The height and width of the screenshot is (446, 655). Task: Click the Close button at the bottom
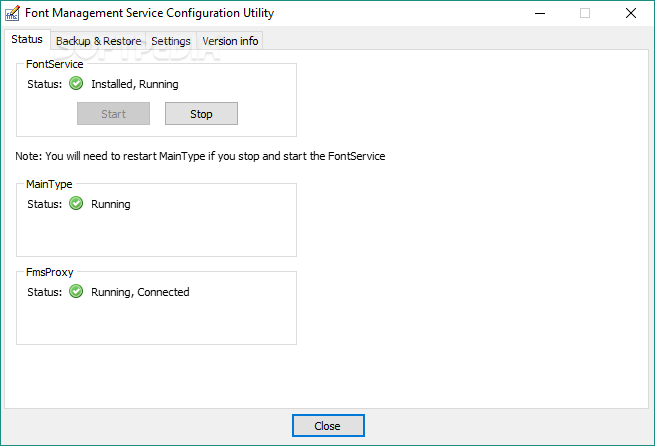(328, 426)
